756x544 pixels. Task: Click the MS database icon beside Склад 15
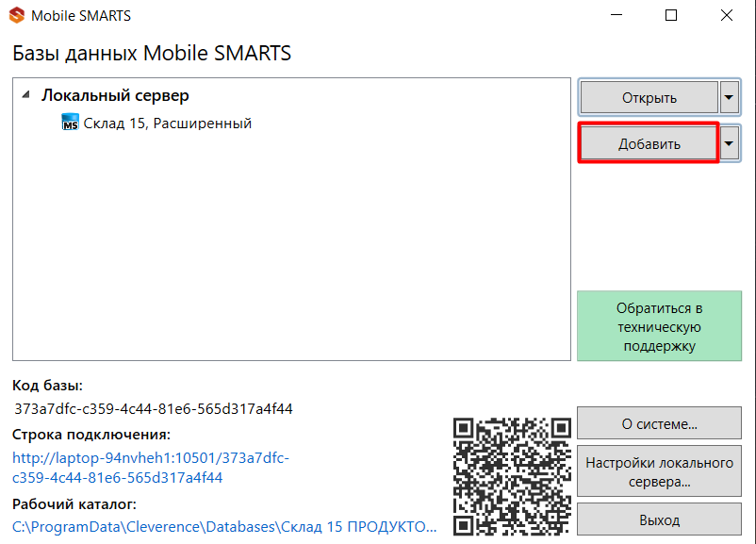coord(71,123)
